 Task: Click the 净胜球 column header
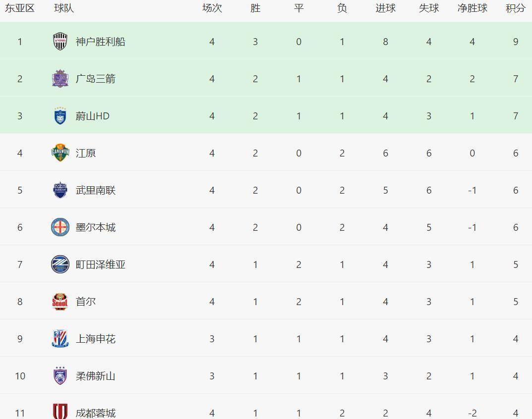click(472, 8)
